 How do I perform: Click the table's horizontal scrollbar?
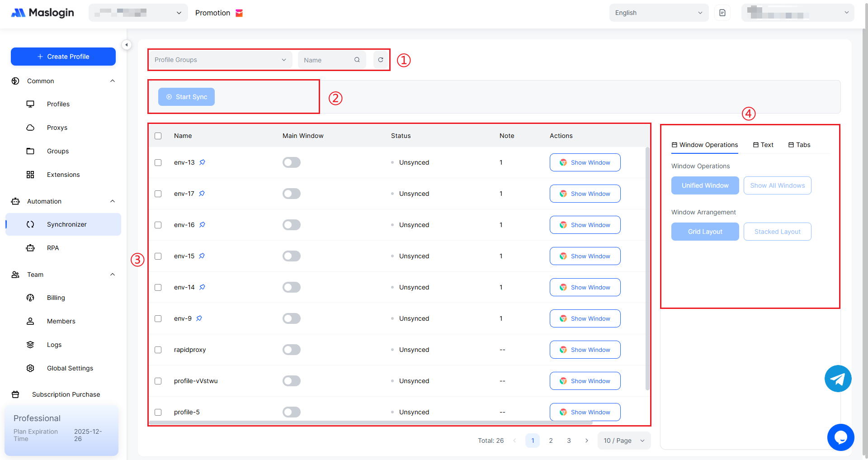pyautogui.click(x=371, y=423)
